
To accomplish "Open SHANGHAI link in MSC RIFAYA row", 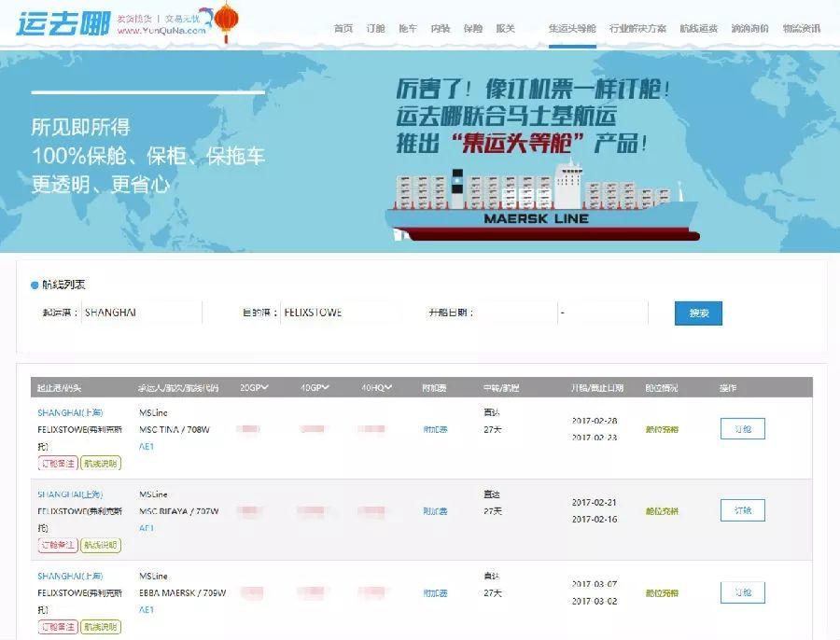I will click(70, 494).
